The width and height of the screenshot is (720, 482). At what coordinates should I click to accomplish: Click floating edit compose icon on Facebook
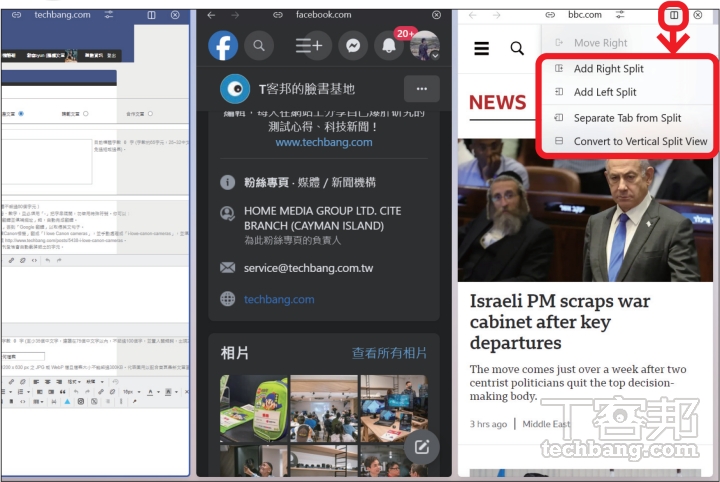(x=422, y=447)
